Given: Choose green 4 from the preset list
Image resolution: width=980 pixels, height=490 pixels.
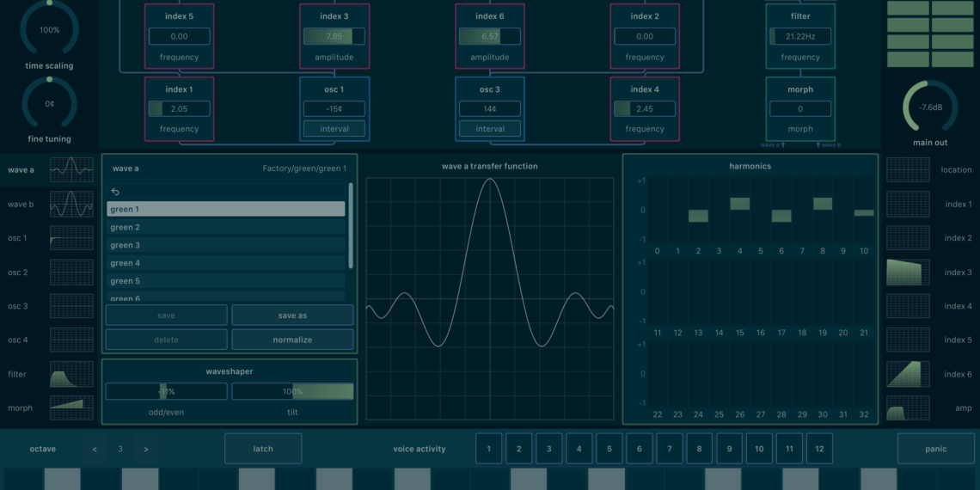Looking at the screenshot, I should 225,263.
